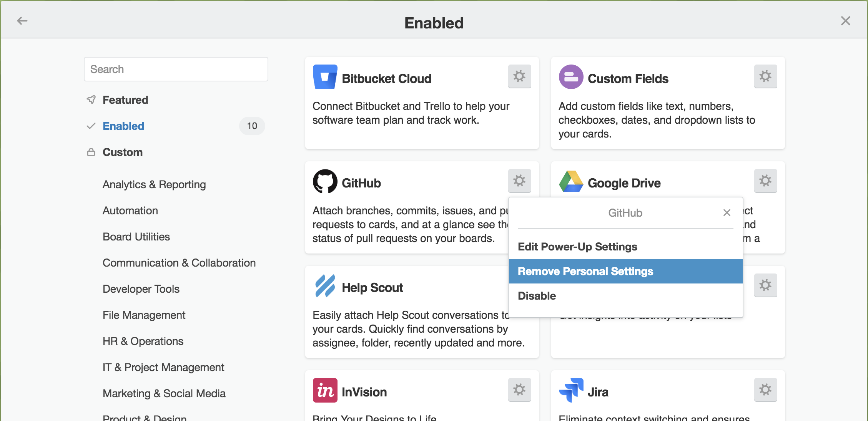Open Google Drive gear settings menu
868x421 pixels.
click(x=765, y=181)
